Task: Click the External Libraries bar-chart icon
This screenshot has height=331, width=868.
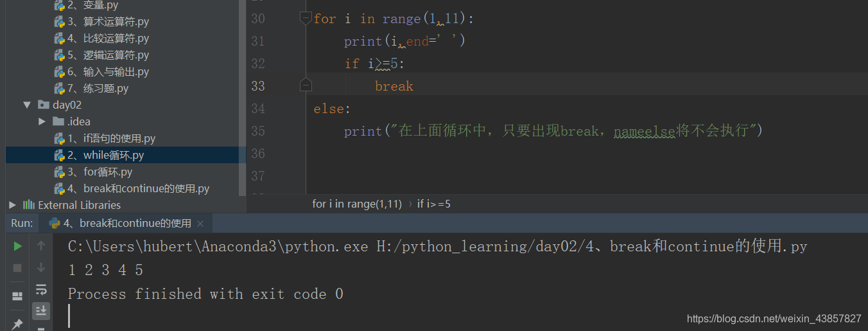Action: point(28,205)
